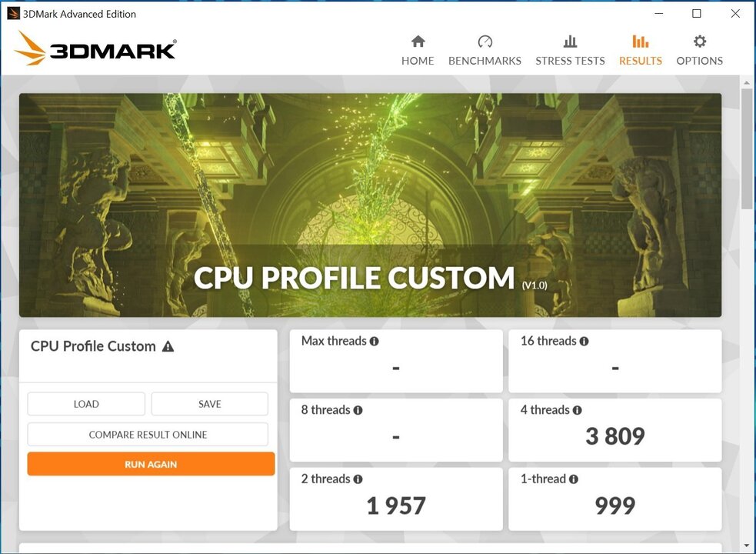The height and width of the screenshot is (554, 756).
Task: Click the scrollbar down arrow
Action: 747,546
